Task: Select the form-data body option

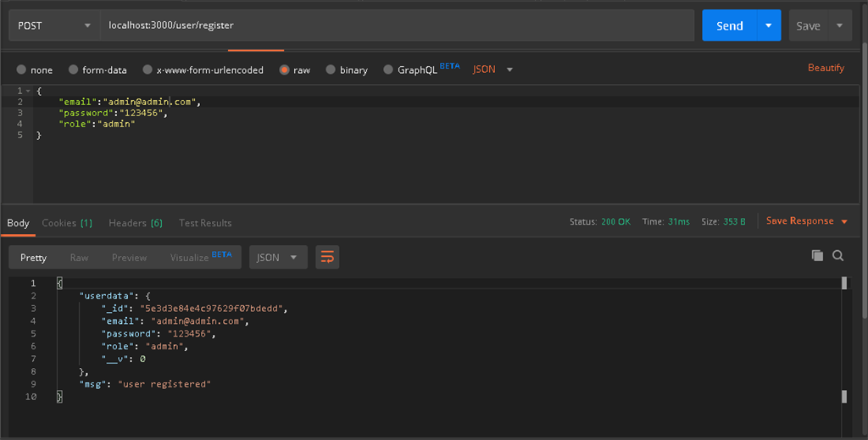Action: [x=74, y=70]
